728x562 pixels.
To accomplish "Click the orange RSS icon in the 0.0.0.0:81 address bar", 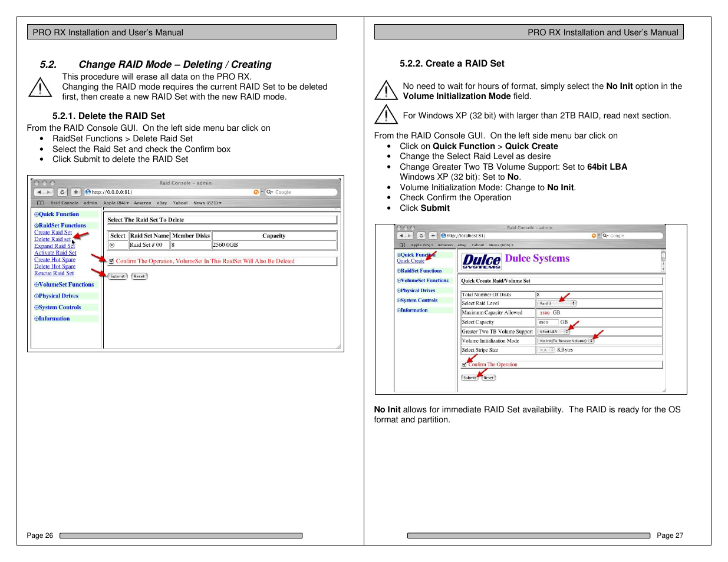I will [256, 192].
